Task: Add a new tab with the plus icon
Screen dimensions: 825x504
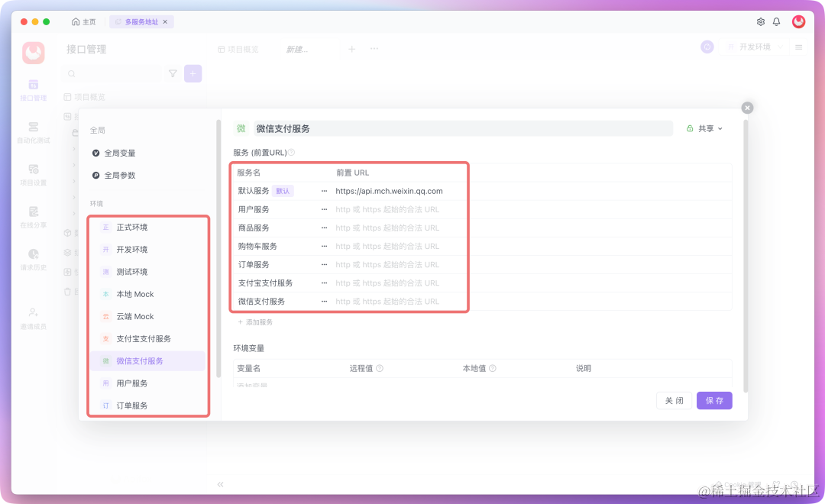Action: tap(352, 49)
